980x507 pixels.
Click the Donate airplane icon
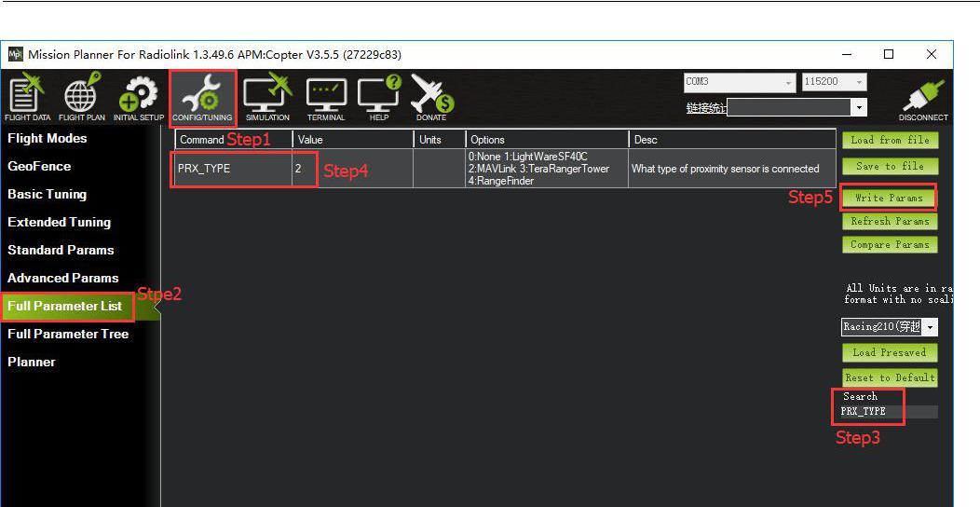(432, 98)
